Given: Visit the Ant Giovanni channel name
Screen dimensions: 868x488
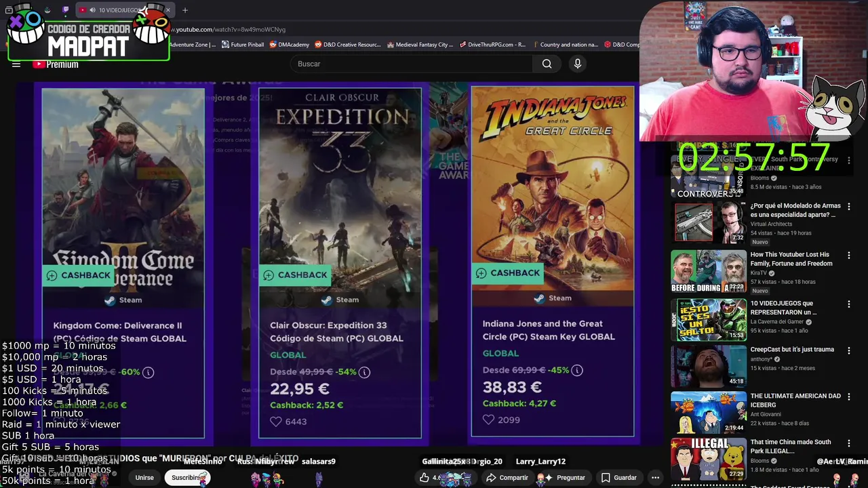Looking at the screenshot, I should point(765,413).
